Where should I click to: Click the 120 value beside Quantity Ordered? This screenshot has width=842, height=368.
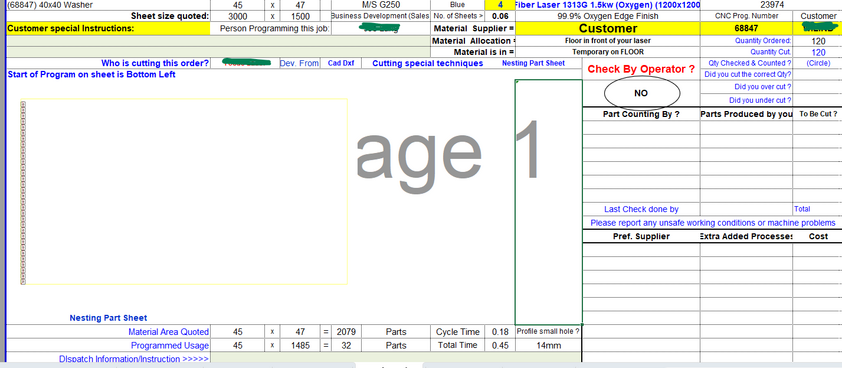click(818, 41)
